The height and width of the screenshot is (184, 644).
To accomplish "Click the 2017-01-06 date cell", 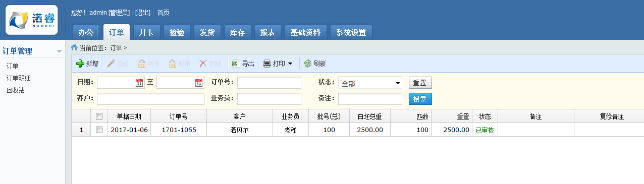I will click(x=129, y=130).
